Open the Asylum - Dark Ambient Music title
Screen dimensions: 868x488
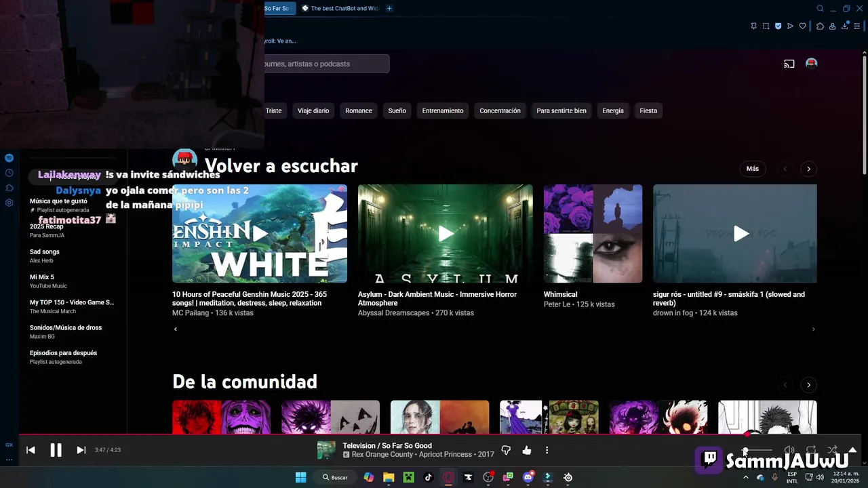(437, 299)
